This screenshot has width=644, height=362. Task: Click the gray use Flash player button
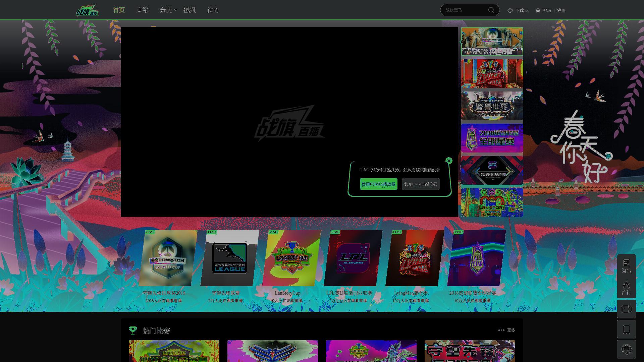[x=421, y=184]
